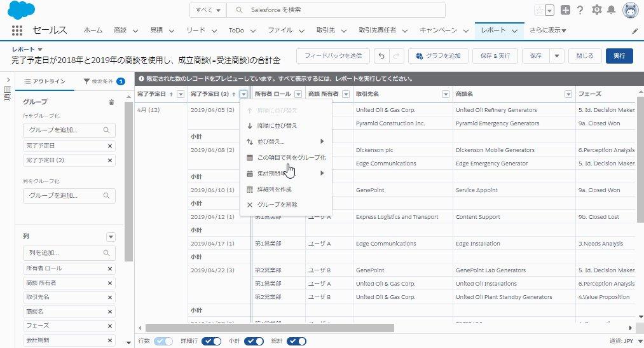Screen dimensions: 644x348
Task: Click the フィードバックを送信 button
Action: tap(333, 56)
